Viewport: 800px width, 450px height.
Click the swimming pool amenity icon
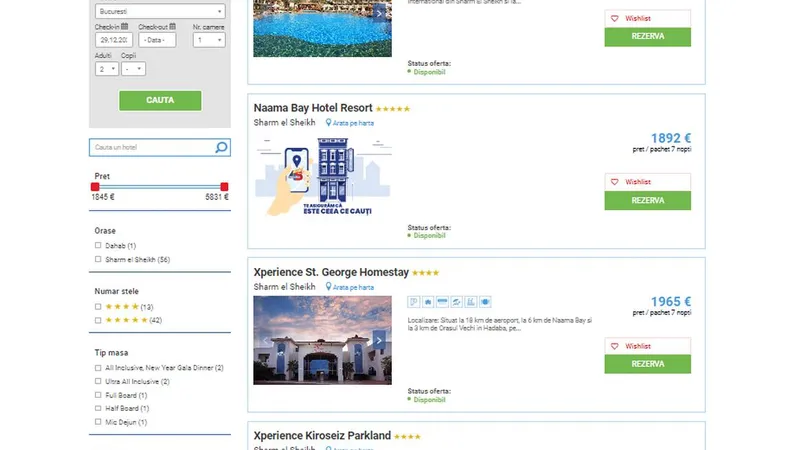point(471,302)
